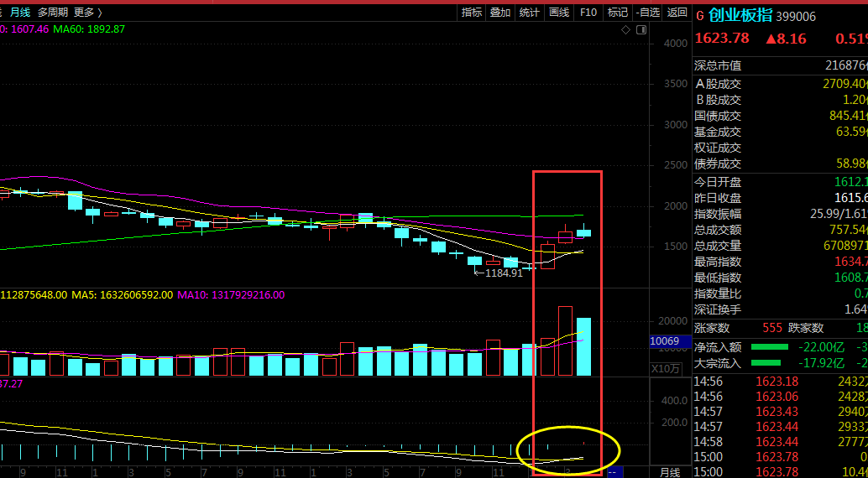
Task: Click the 指数振幅 row label
Action: click(x=718, y=214)
